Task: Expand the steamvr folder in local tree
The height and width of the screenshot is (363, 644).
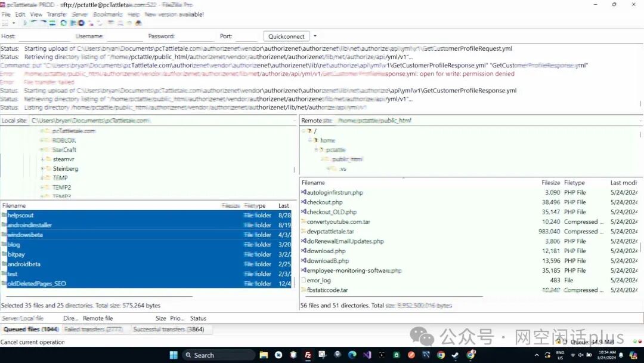Action: pos(42,159)
